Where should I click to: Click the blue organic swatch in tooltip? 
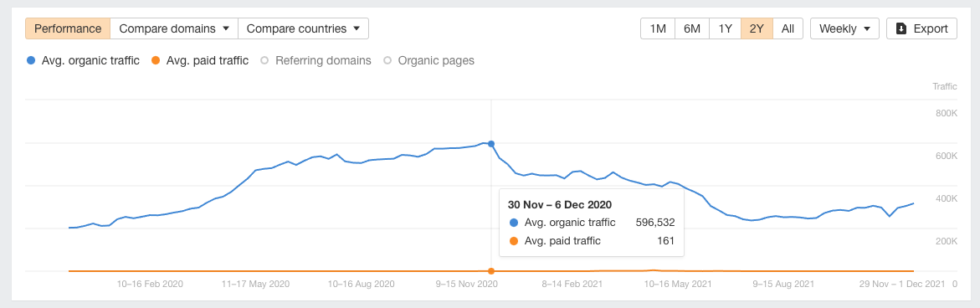pyautogui.click(x=514, y=223)
